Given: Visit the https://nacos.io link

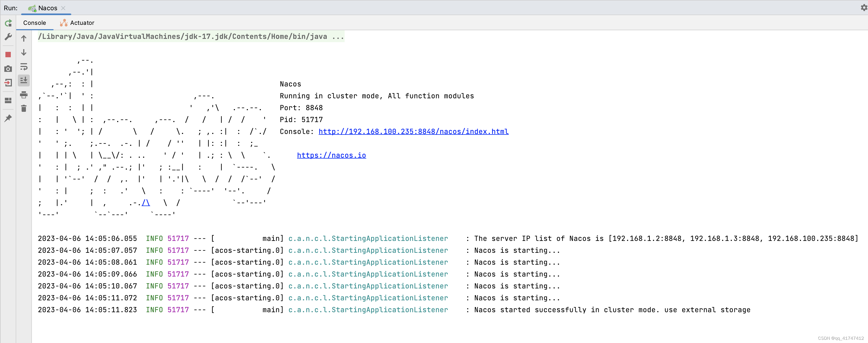Looking at the screenshot, I should click(332, 155).
